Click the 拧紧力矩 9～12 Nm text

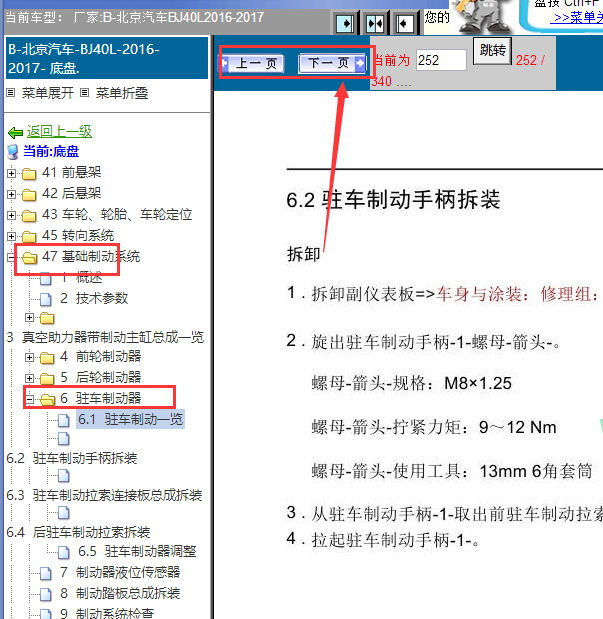(x=434, y=427)
